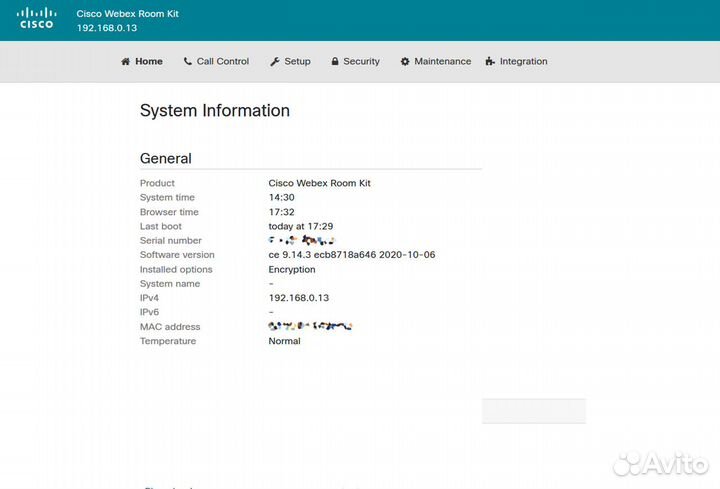Screen dimensions: 720x489
Task: Click the blurred MAC address value
Action: click(x=310, y=326)
